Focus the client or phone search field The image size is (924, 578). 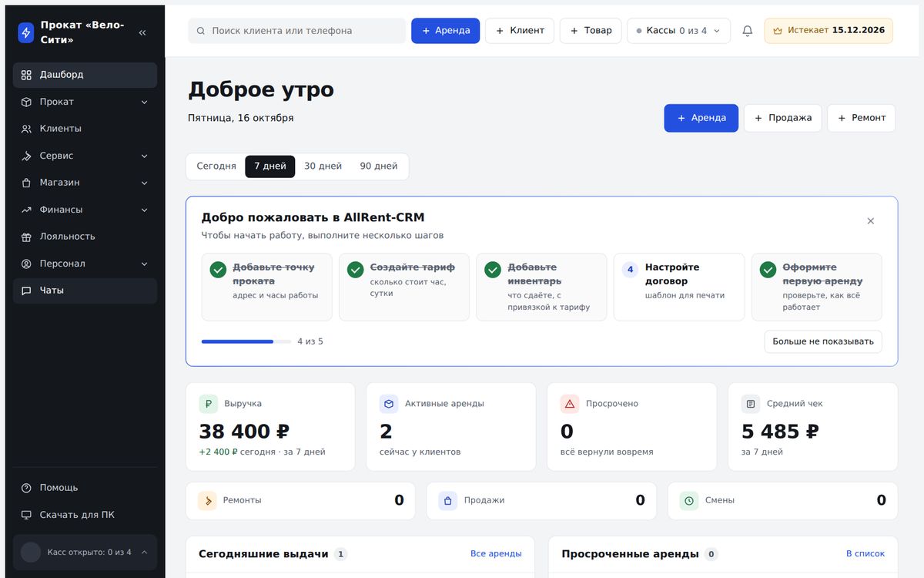click(296, 31)
